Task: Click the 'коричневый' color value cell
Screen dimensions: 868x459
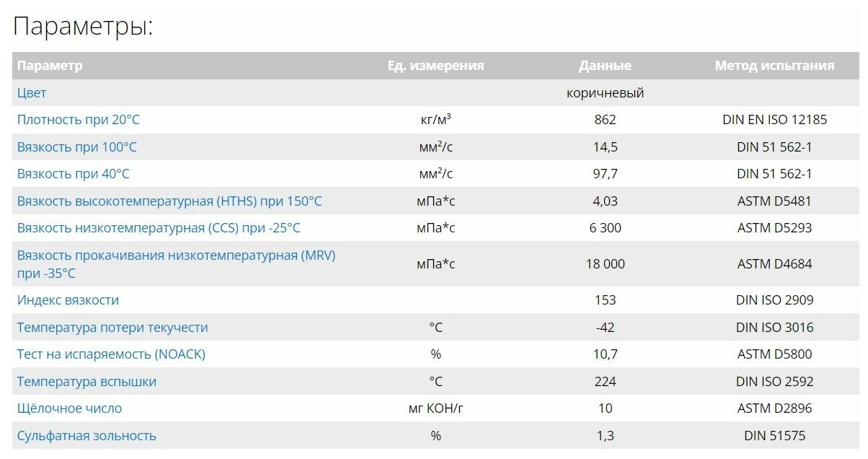Action: [x=605, y=93]
